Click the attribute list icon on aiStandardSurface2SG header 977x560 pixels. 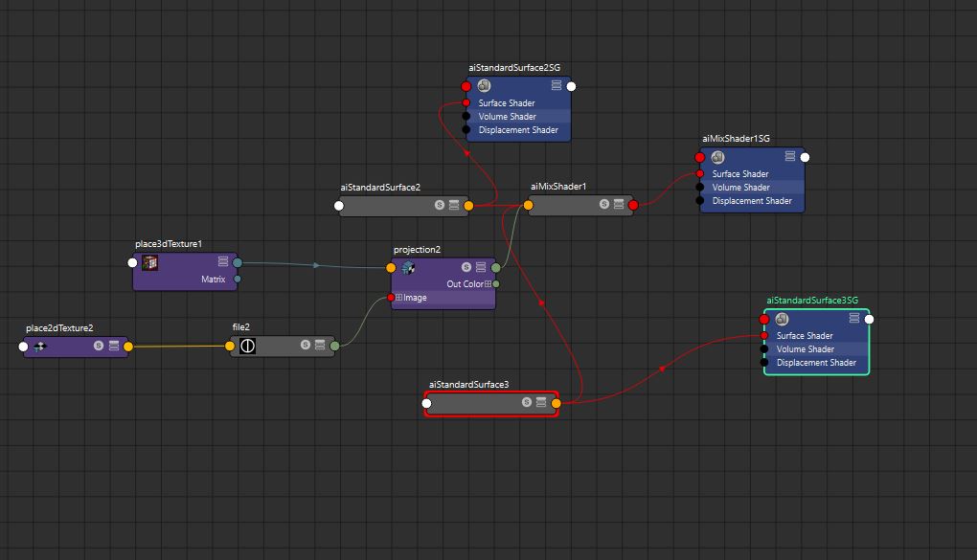coord(556,85)
